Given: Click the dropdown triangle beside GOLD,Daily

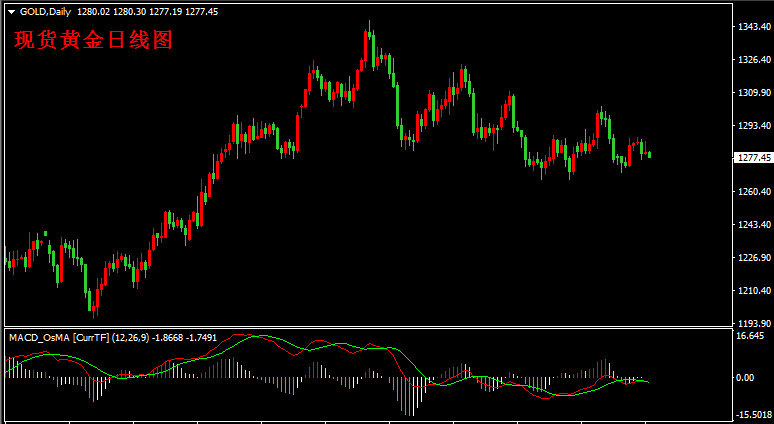Looking at the screenshot, I should tap(12, 12).
